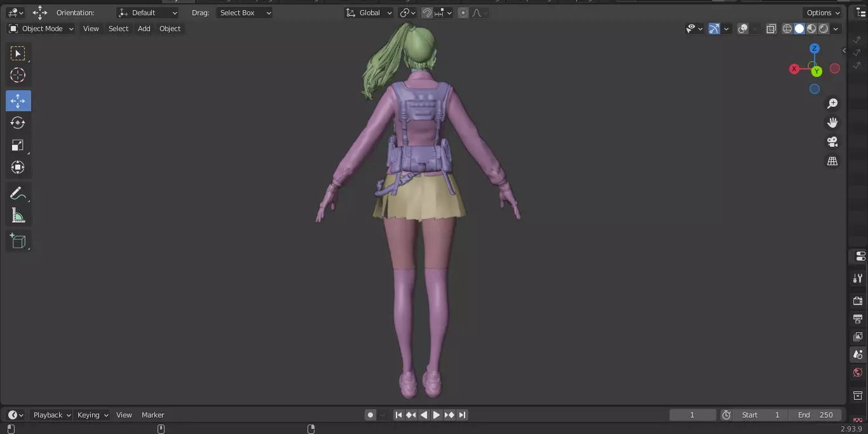Click the current frame field
The image size is (868, 434).
click(x=693, y=415)
